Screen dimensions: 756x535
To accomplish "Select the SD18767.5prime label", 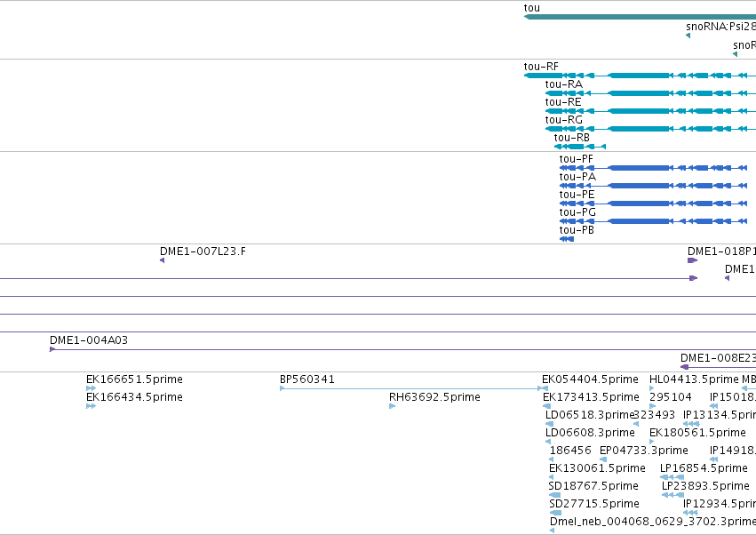I will click(x=593, y=486).
